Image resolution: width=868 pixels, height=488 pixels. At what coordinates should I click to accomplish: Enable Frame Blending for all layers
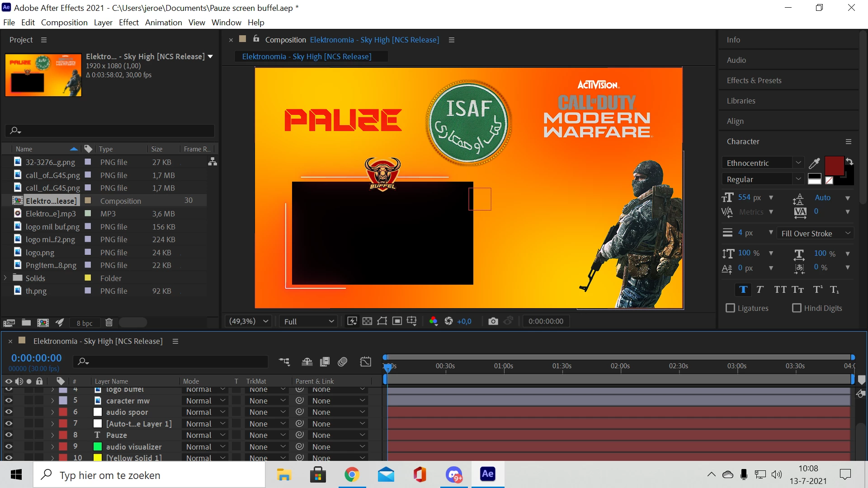pos(325,362)
